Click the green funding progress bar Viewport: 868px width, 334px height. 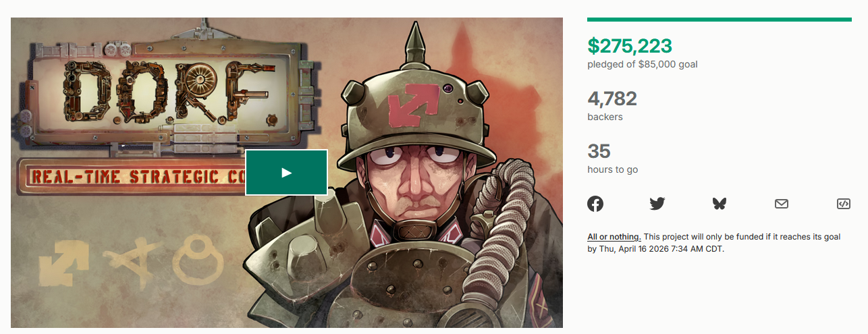(x=720, y=20)
